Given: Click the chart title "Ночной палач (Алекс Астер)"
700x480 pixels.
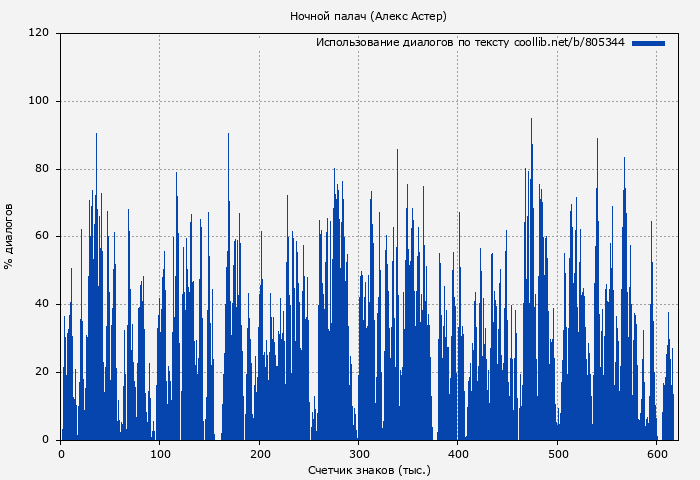Looking at the screenshot, I should point(368,16).
